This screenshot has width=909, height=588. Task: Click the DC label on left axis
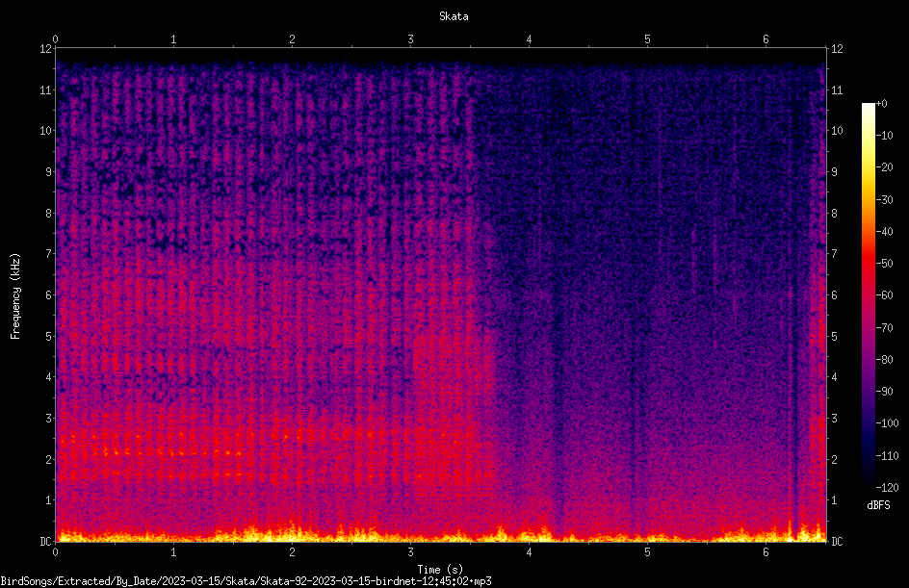point(46,541)
